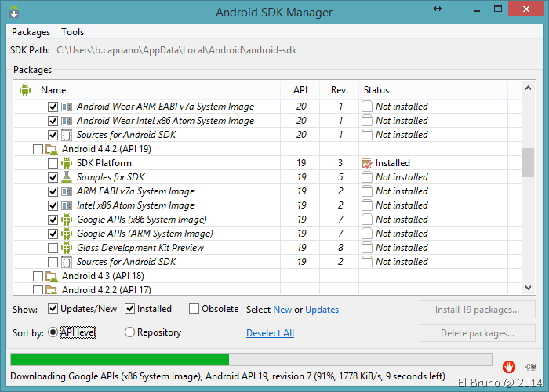Image resolution: width=549 pixels, height=392 pixels.
Task: Check the SDK Platform package checkbox
Action: point(53,163)
